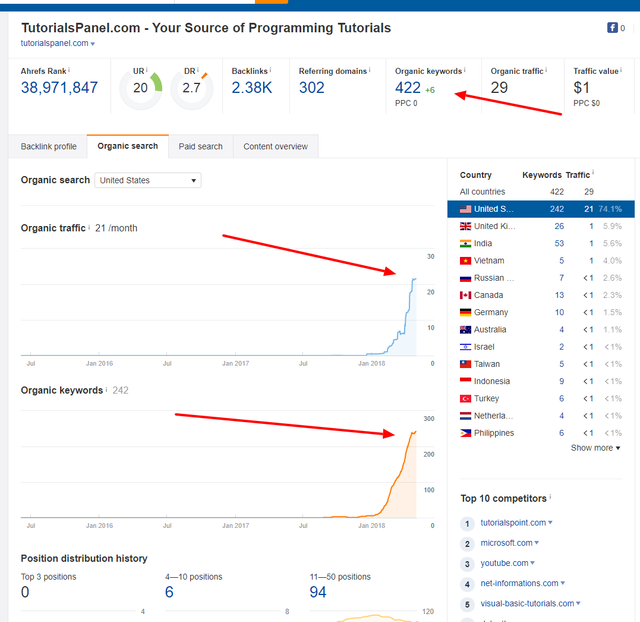Screen dimensions: 640x622
Task: Click the UR 20 donut chart
Action: 140,89
